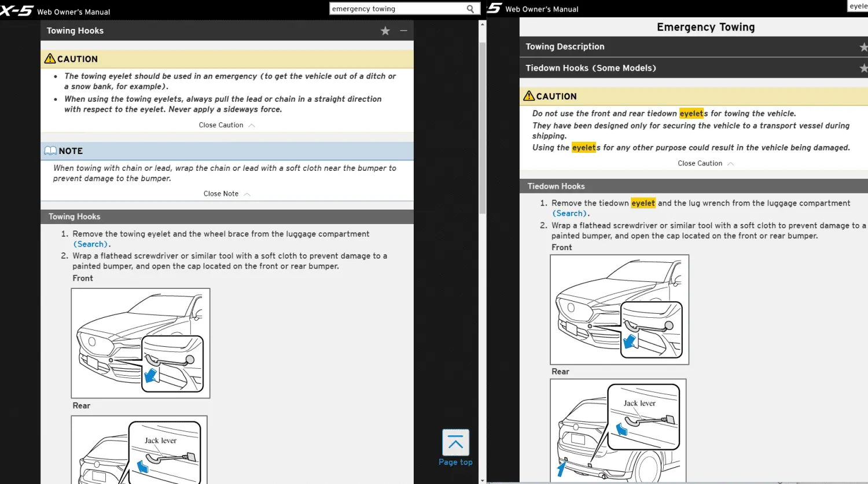Click the front bumper illustration in right manual
Image resolution: width=868 pixels, height=484 pixels.
coord(620,310)
